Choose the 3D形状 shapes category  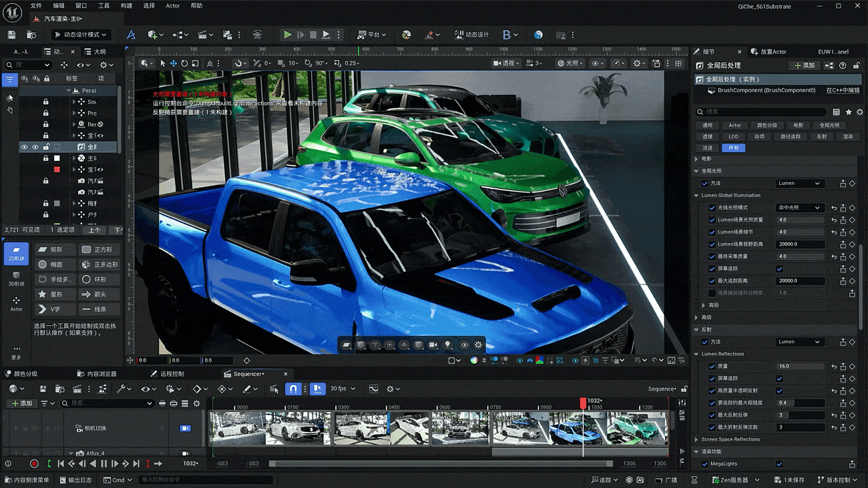16,278
